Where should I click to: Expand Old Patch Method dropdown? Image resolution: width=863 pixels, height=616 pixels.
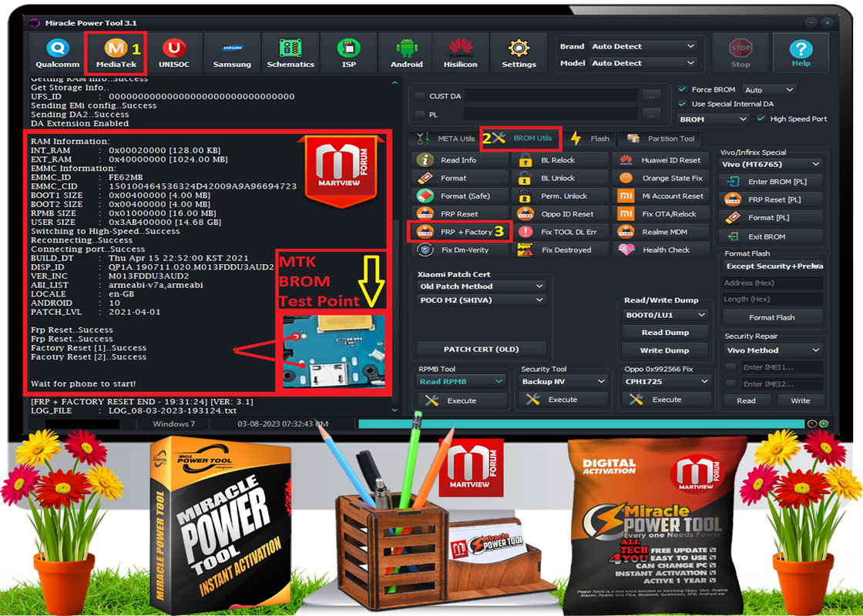click(x=482, y=286)
